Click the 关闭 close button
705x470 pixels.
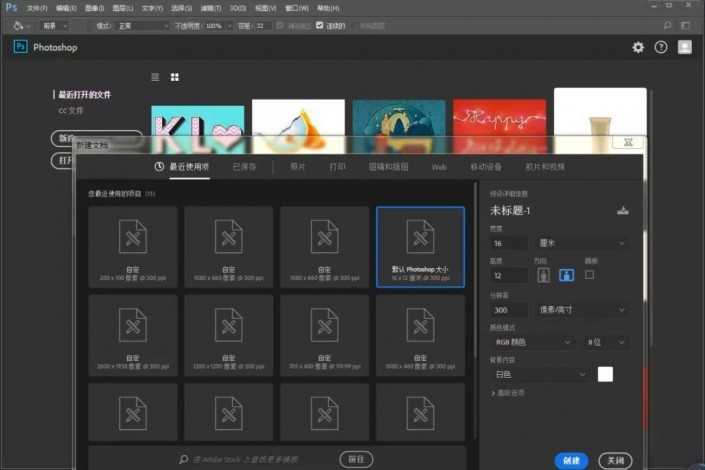click(x=616, y=460)
